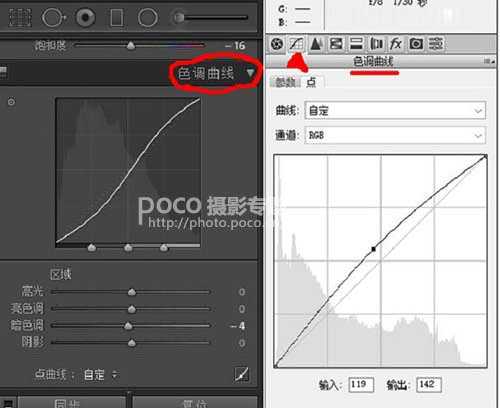The width and height of the screenshot is (500, 408).
Task: Open Camera Raw Presets tab icon
Action: point(436,44)
